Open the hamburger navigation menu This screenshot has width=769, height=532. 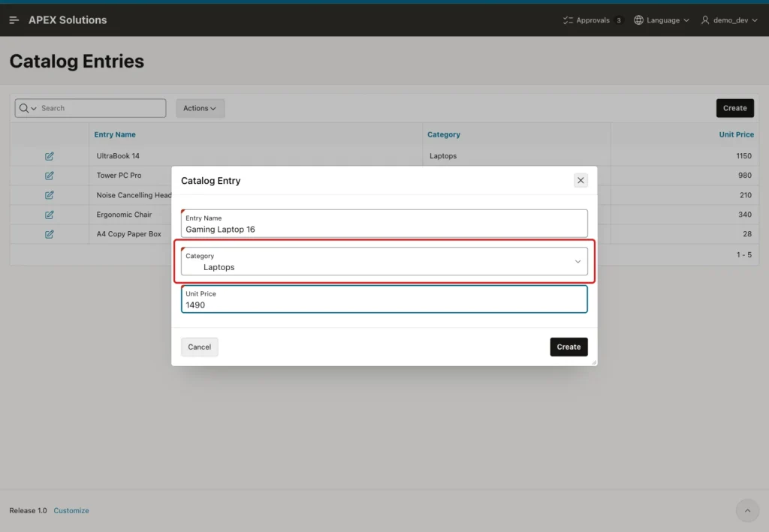point(14,20)
